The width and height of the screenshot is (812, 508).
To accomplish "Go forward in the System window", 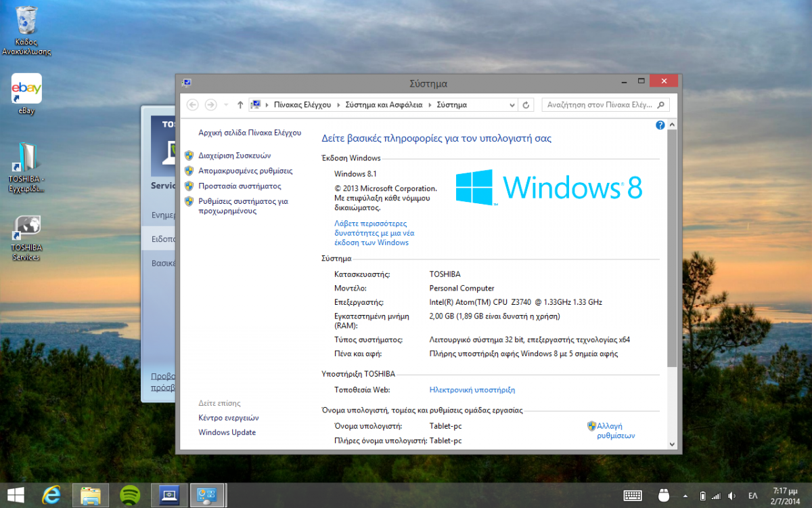I will pos(210,104).
